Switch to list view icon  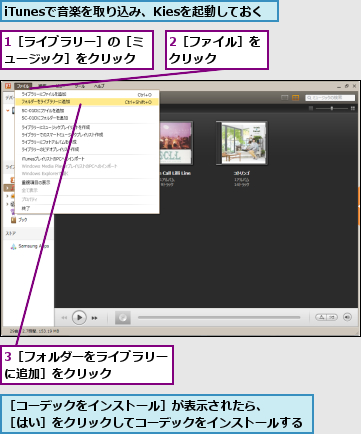pos(284,98)
